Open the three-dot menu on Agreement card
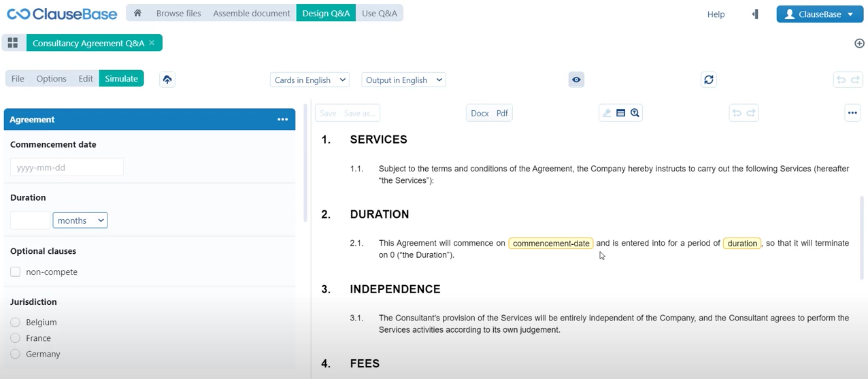This screenshot has width=868, height=379. pyautogui.click(x=282, y=119)
